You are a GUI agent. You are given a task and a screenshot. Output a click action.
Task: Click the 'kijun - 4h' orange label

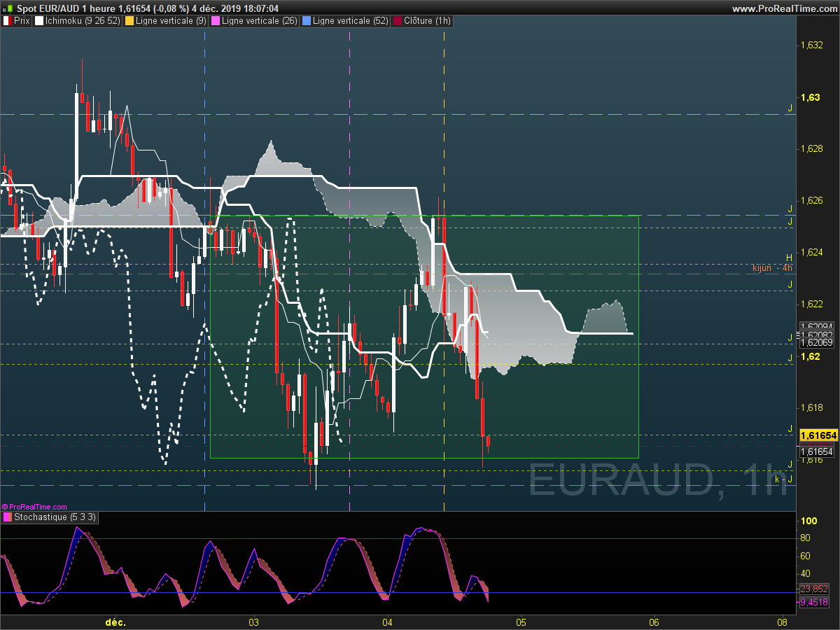(773, 267)
